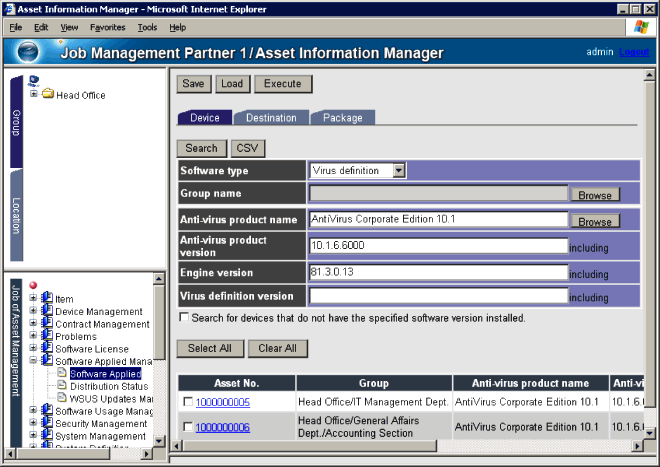This screenshot has height=467, width=660.
Task: Check the box for asset 1000000005
Action: pyautogui.click(x=188, y=402)
